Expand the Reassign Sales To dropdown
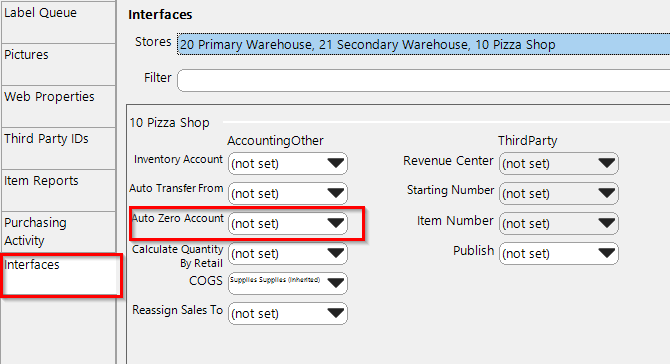 tap(288, 314)
